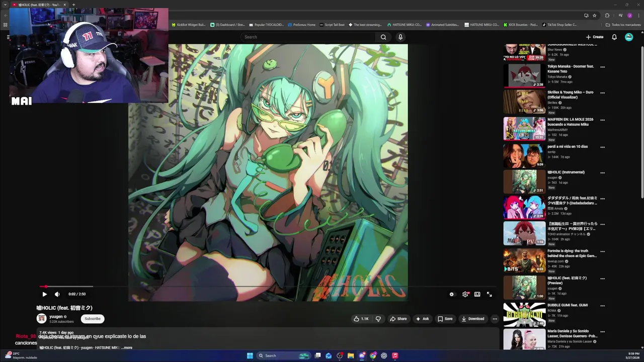Open options for perdí a mi vida video
The height and width of the screenshot is (362, 644).
[602, 147]
